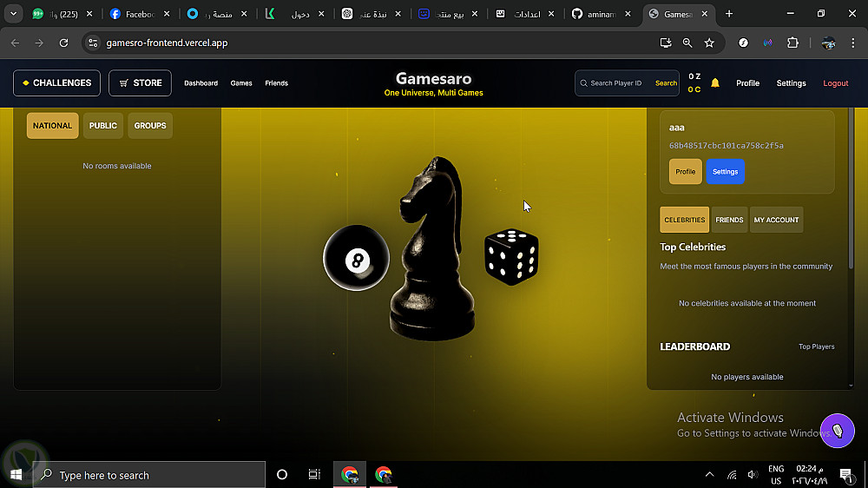Open the Store button
Image resolution: width=868 pixels, height=488 pixels.
tap(140, 83)
